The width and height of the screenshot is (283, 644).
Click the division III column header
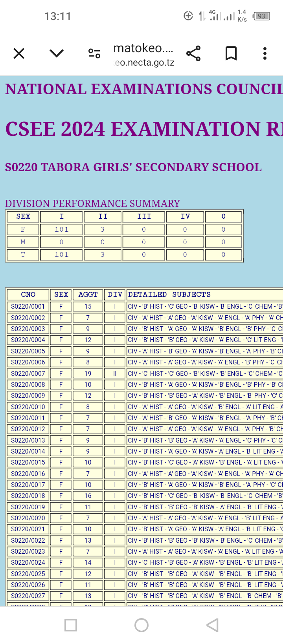click(x=144, y=216)
